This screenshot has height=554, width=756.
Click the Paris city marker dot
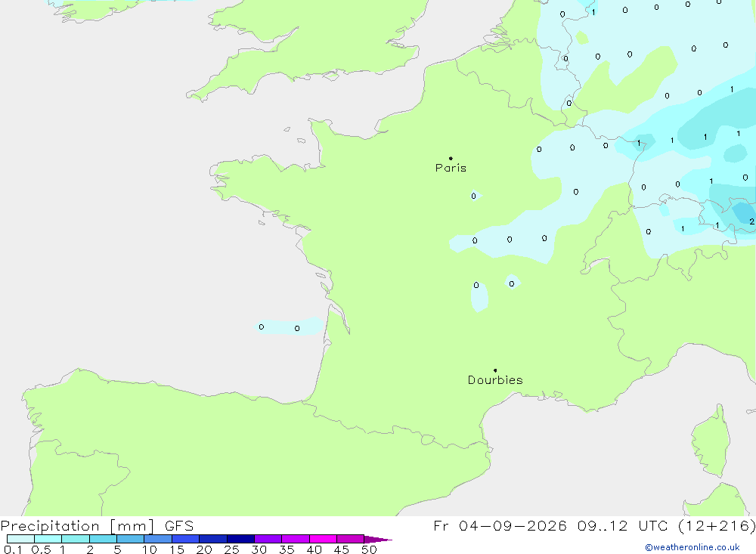click(x=451, y=158)
